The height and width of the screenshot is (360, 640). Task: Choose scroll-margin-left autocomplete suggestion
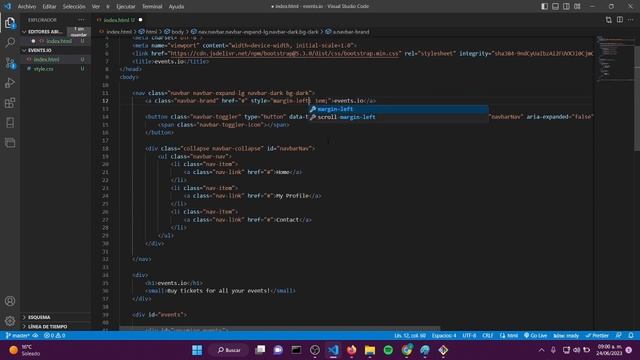click(398, 117)
